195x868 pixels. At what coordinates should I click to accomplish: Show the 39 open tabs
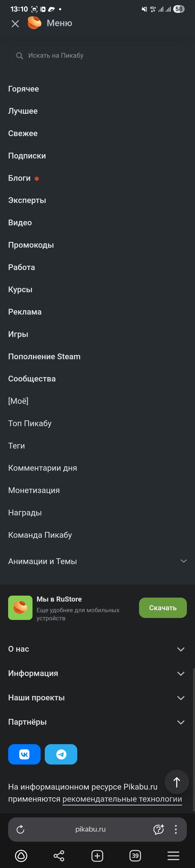[x=135, y=856]
